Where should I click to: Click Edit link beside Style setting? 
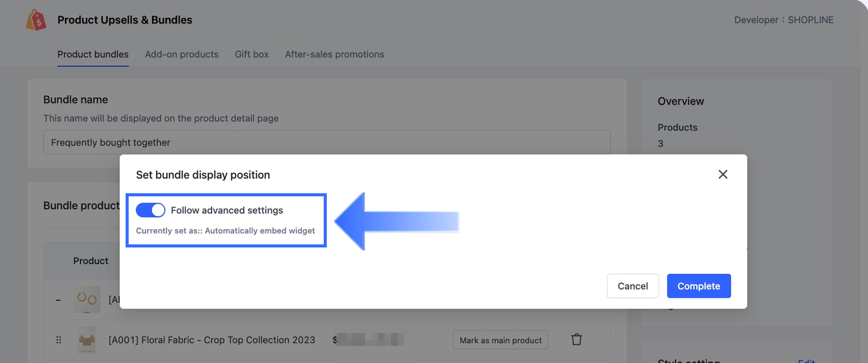(806, 360)
